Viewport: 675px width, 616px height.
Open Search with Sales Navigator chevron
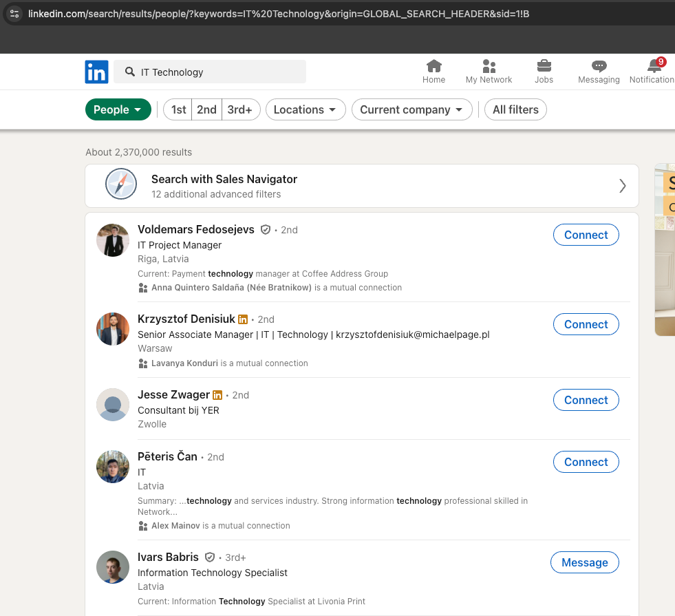622,186
